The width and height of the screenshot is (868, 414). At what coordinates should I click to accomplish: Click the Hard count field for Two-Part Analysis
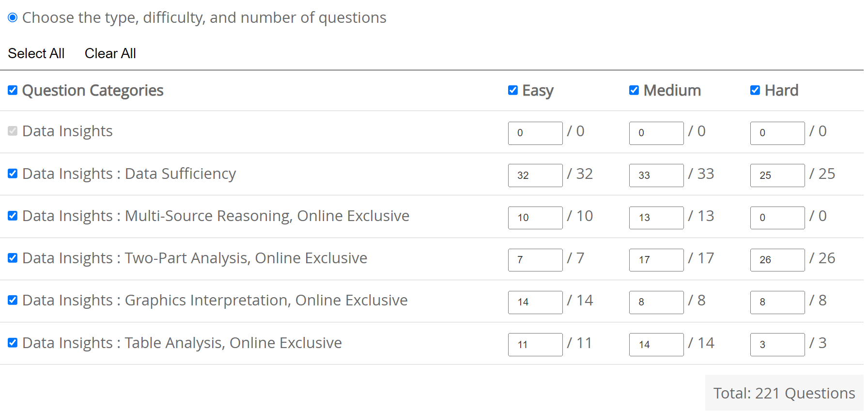(x=777, y=260)
